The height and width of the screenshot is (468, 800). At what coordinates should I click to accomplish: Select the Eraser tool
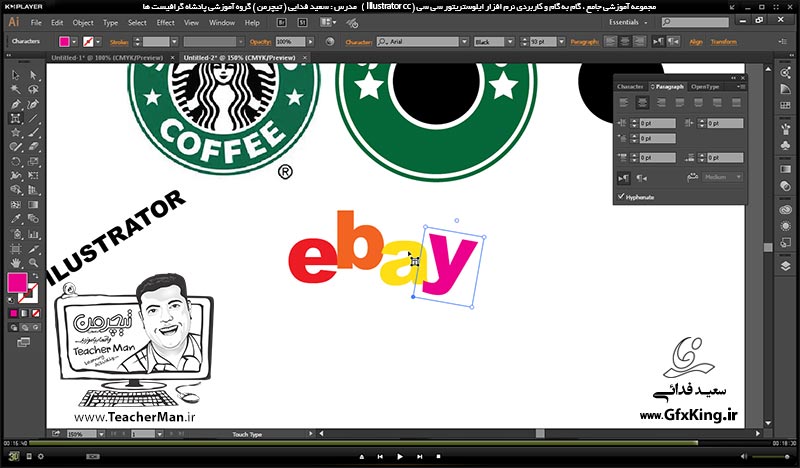pos(33,147)
